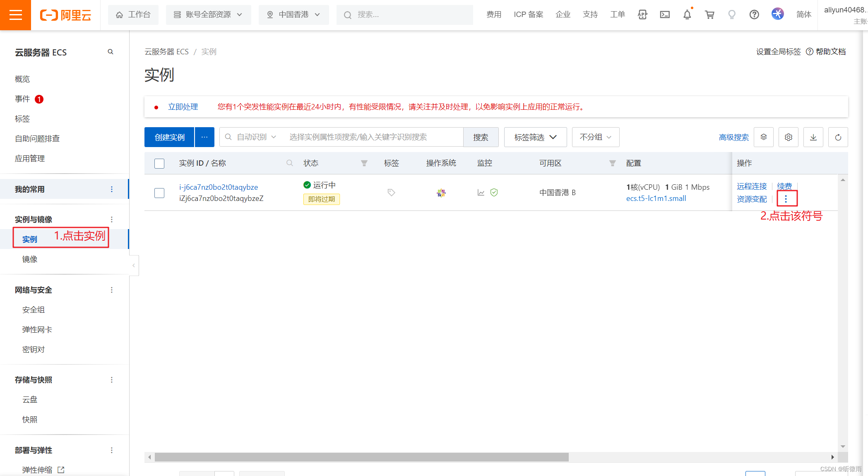Open the 标签筛选 dropdown
Screen dimensions: 868x476
[x=535, y=137]
